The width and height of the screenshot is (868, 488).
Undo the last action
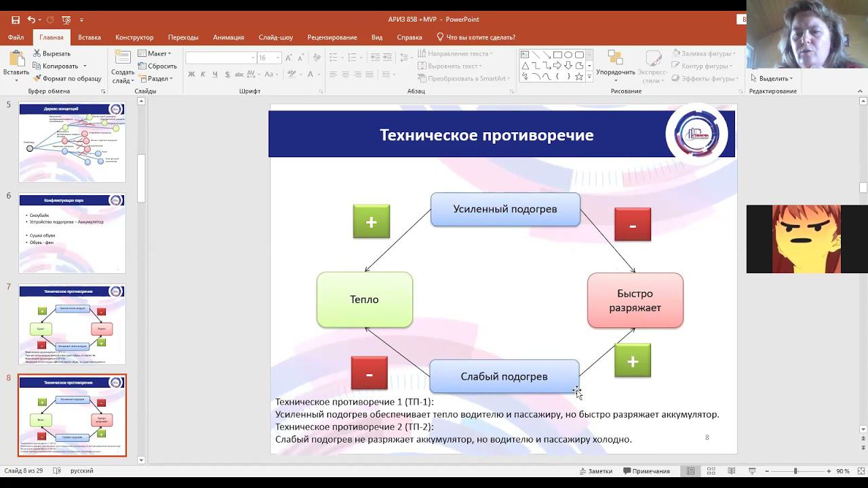[31, 20]
